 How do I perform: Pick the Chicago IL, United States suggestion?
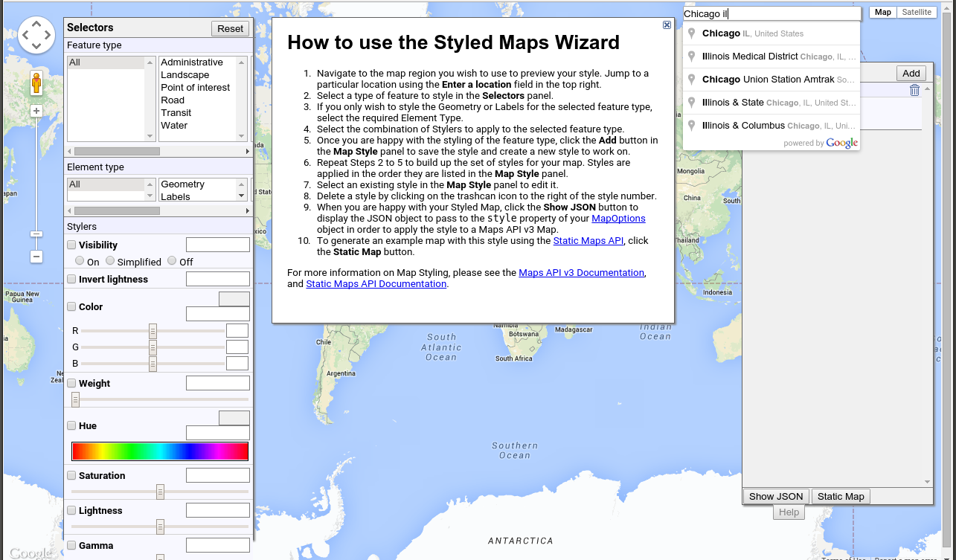coord(771,33)
